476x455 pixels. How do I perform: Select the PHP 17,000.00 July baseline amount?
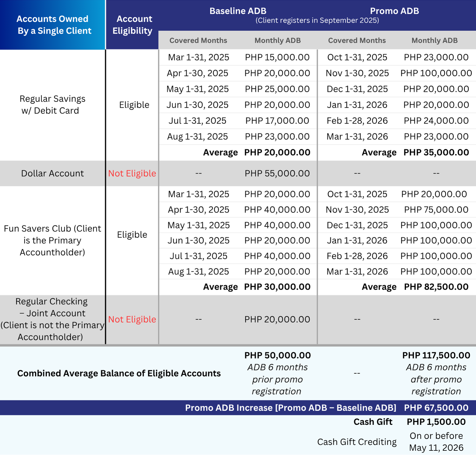tap(277, 121)
